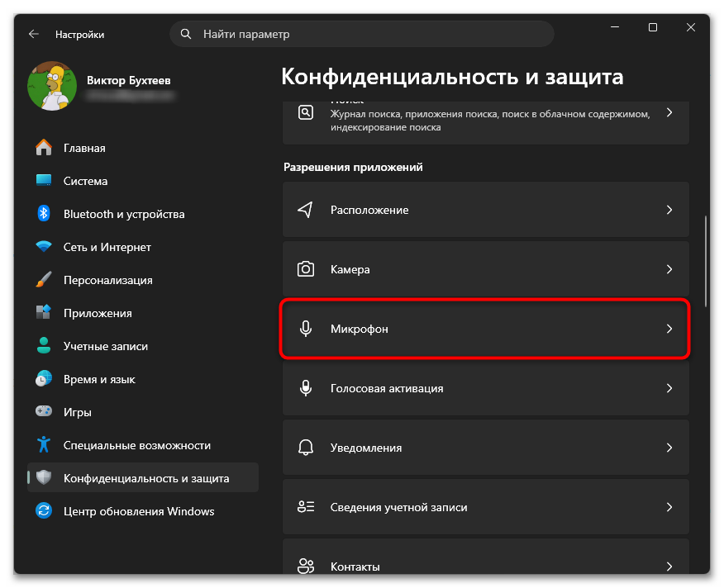The width and height of the screenshot is (724, 588).
Task: Select Специальные возможности section
Action: pos(143,445)
